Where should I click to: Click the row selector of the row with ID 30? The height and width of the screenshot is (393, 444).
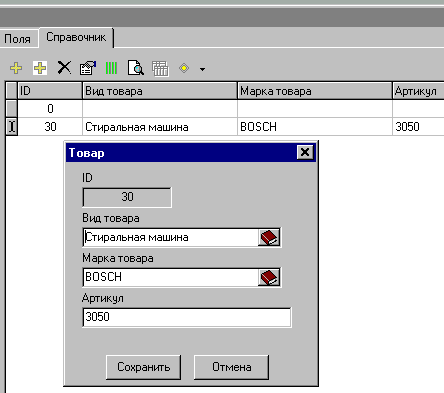tap(12, 127)
